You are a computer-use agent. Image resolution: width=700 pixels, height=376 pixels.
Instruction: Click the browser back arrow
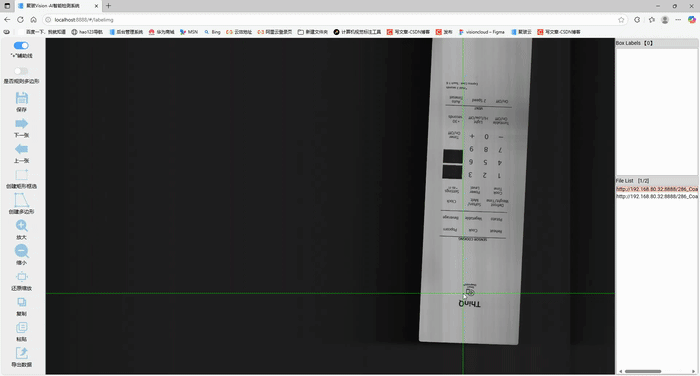(7, 20)
